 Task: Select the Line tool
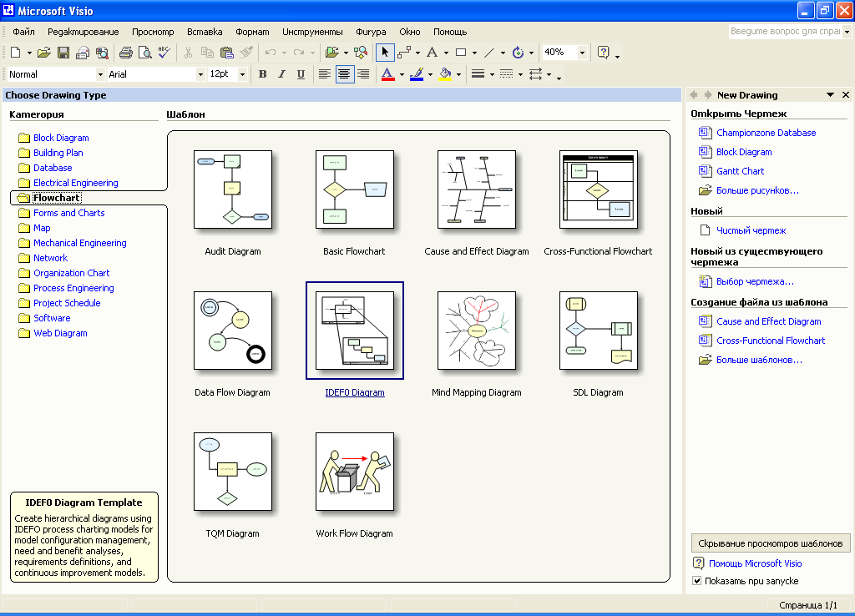(x=489, y=53)
